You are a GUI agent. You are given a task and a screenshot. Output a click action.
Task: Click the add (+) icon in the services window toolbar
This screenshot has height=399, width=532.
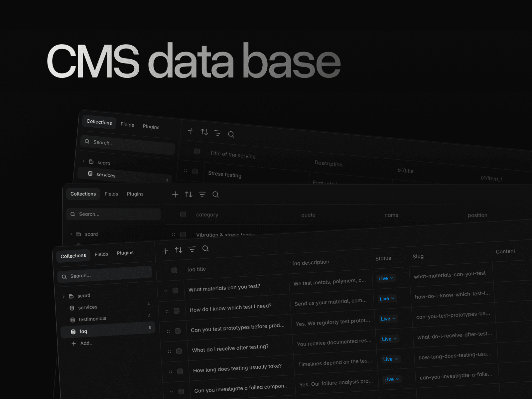pos(191,131)
